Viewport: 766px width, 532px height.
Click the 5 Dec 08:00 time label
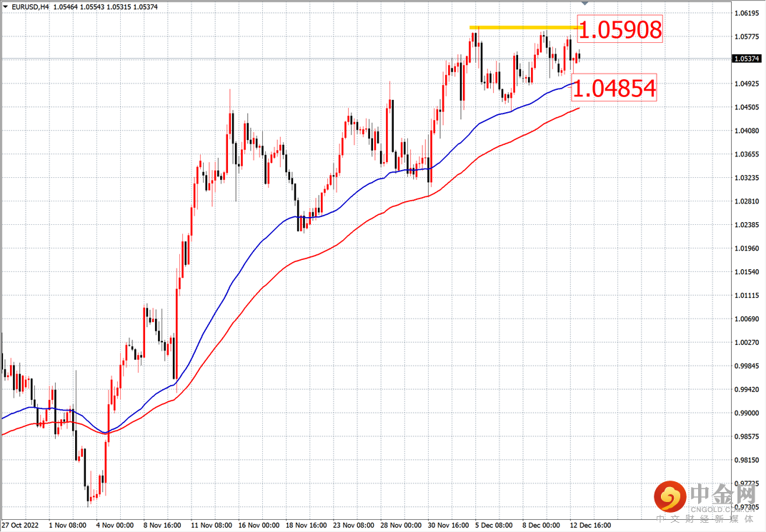(494, 525)
